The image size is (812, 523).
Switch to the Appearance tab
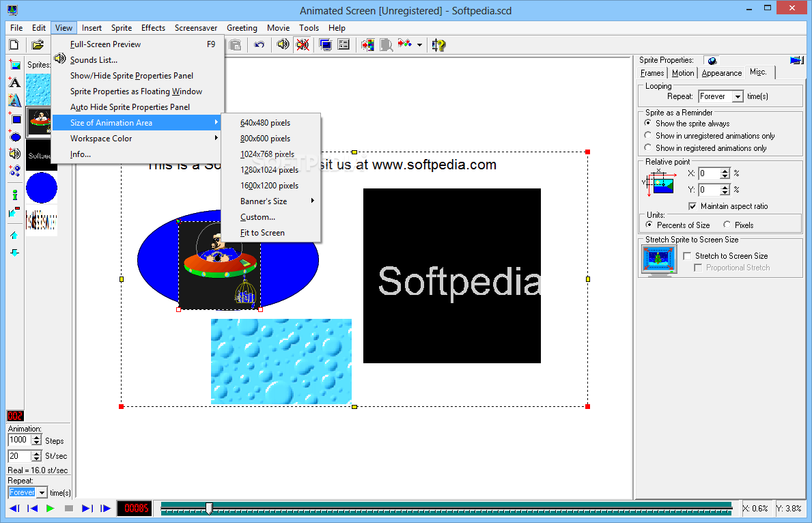721,73
